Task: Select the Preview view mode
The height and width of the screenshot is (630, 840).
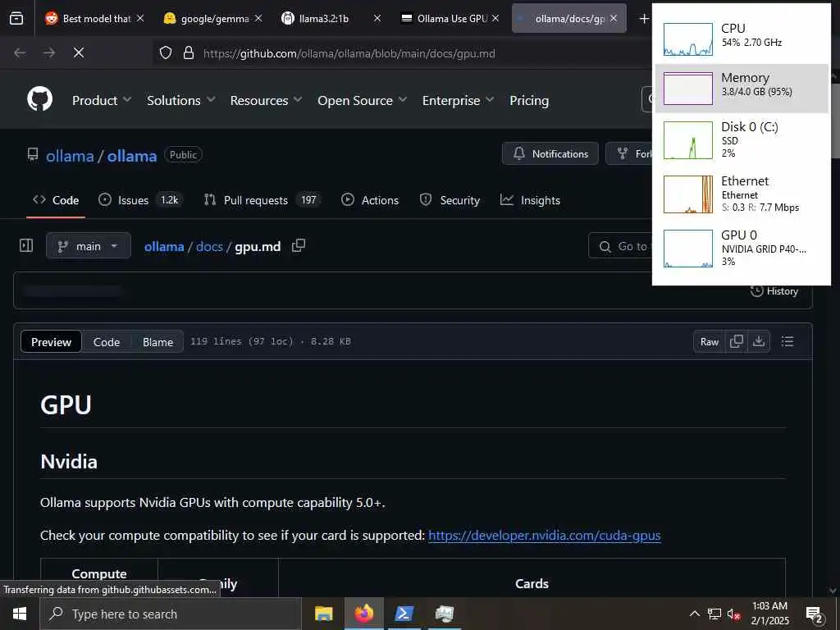Action: 51,342
